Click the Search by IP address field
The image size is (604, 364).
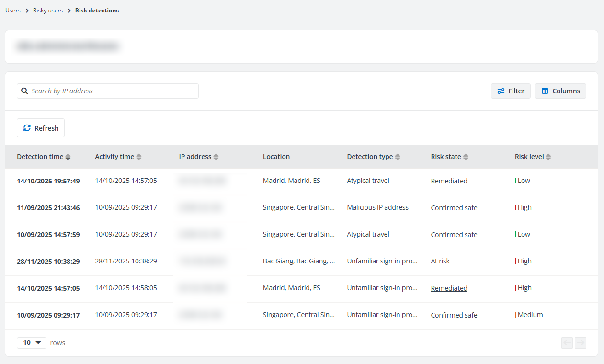point(107,91)
